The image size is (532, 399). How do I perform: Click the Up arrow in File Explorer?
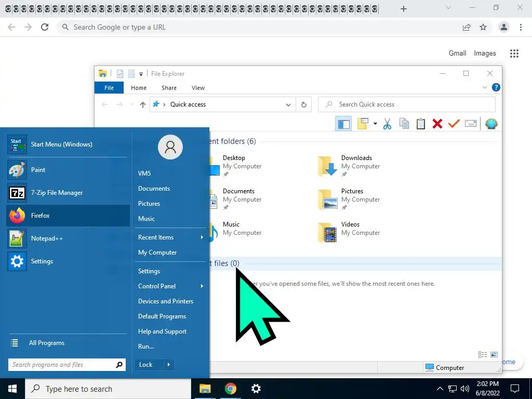pos(143,104)
